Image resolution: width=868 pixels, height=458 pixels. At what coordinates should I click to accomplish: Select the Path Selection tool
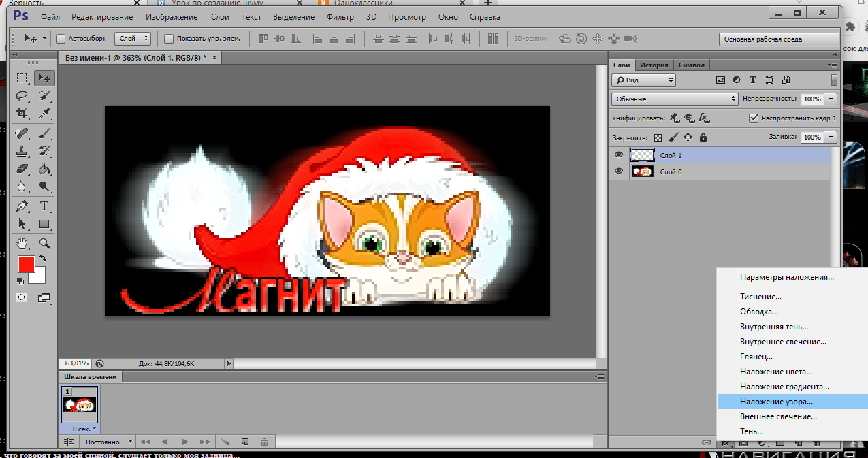[x=22, y=223]
